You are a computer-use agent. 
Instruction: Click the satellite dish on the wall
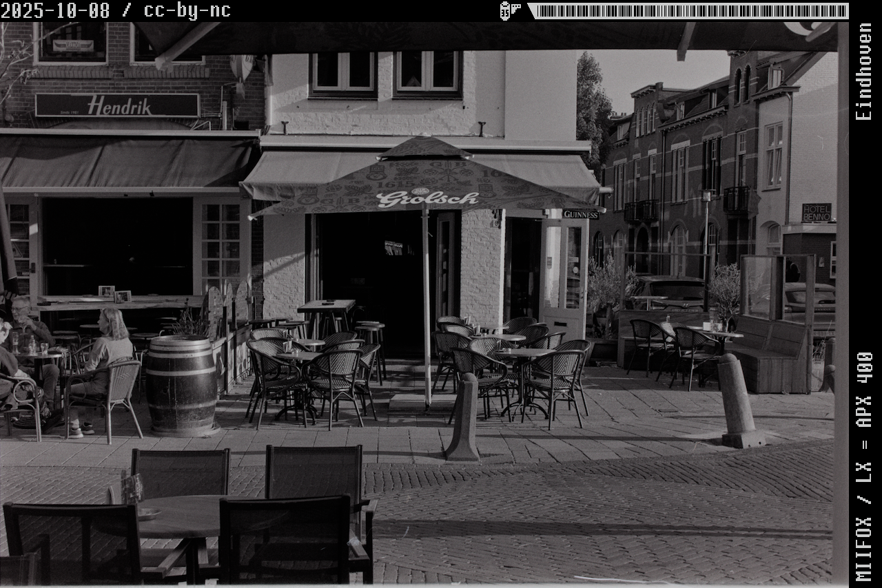242,67
